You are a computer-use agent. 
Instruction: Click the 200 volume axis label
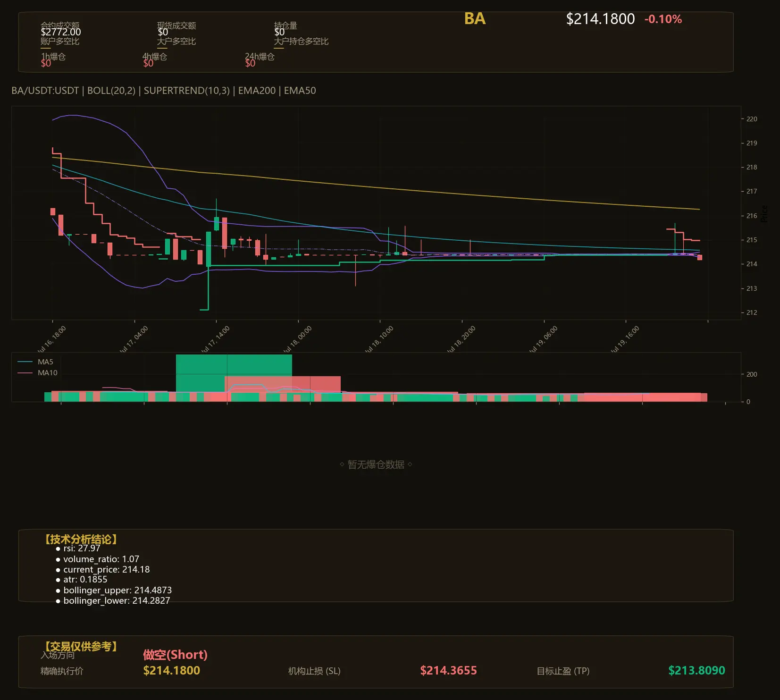click(x=752, y=374)
